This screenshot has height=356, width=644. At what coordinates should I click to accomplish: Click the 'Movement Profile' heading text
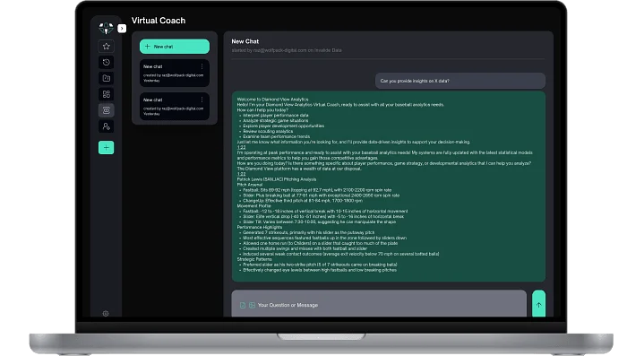[x=253, y=206]
